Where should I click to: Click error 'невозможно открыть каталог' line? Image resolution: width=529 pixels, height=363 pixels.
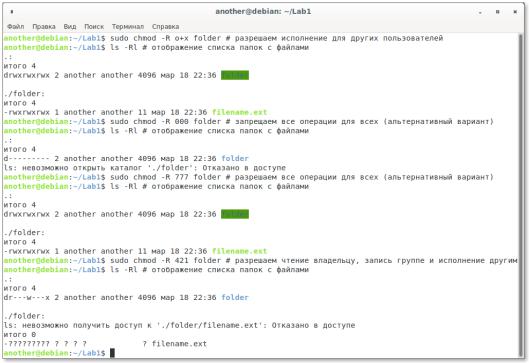coord(145,168)
